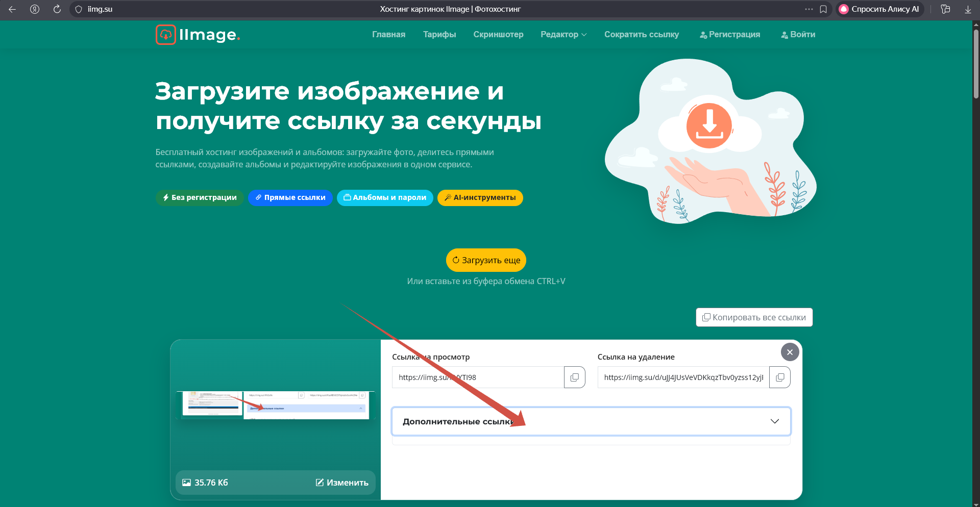980x507 pixels.
Task: Click the Загрузить еще button
Action: (486, 260)
